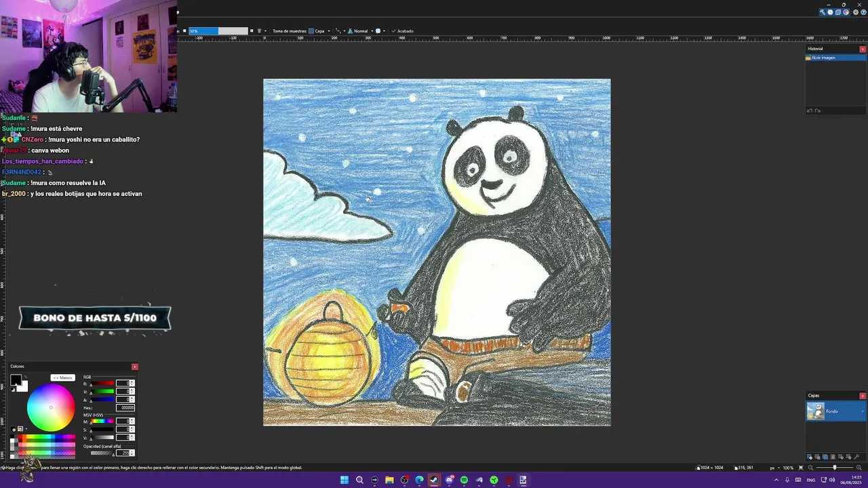
Task: Open taskbar Search
Action: tap(359, 480)
